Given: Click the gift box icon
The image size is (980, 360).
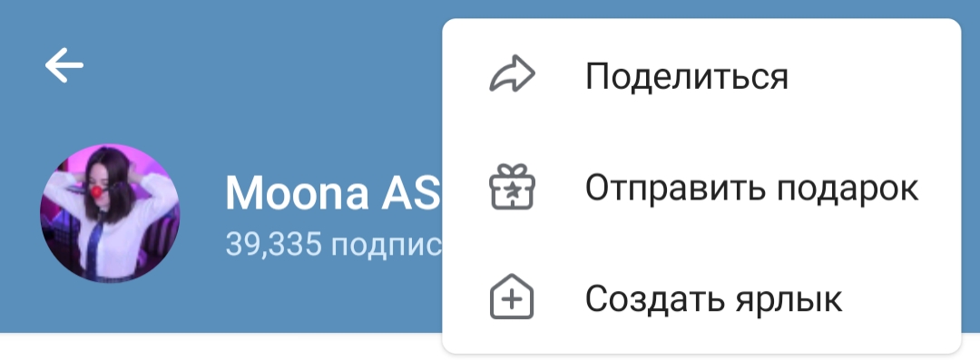Looking at the screenshot, I should (511, 186).
